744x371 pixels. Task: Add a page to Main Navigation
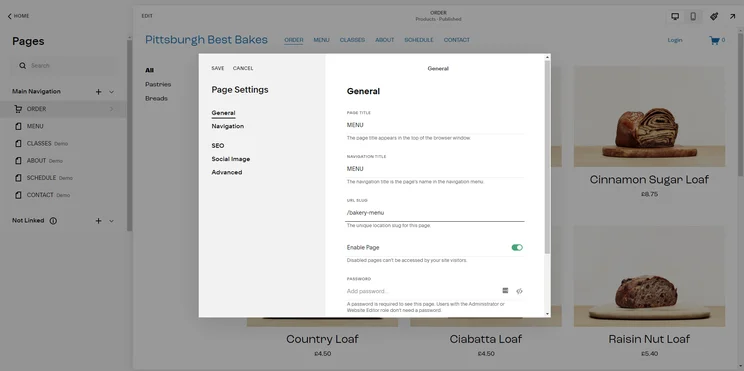98,92
